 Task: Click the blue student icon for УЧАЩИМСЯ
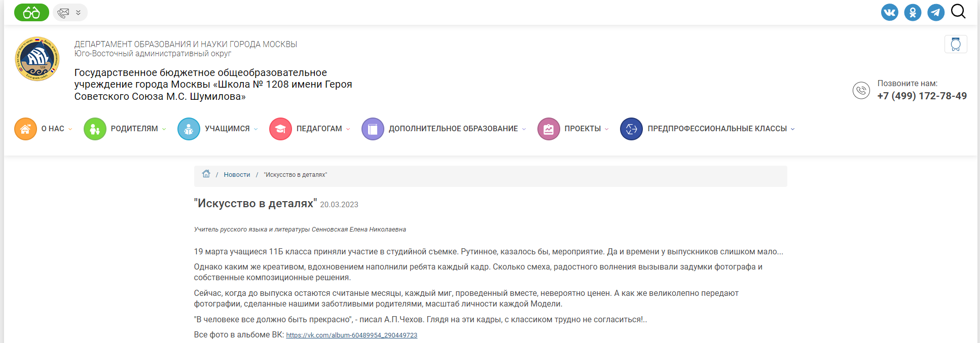coord(189,129)
